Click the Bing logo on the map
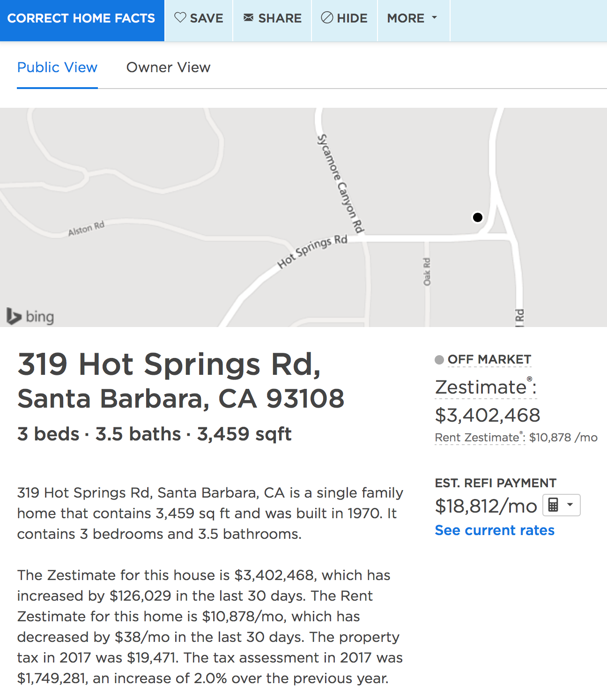 click(x=30, y=317)
